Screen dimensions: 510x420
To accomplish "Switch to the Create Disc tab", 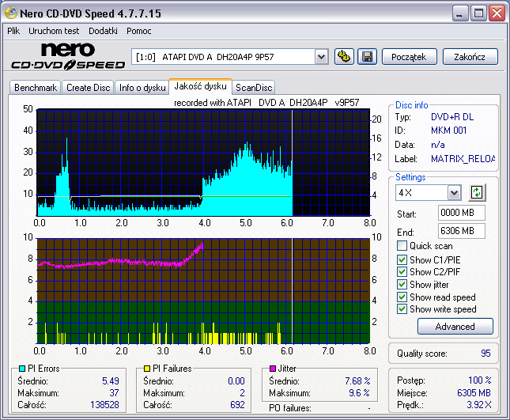I will 88,88.
